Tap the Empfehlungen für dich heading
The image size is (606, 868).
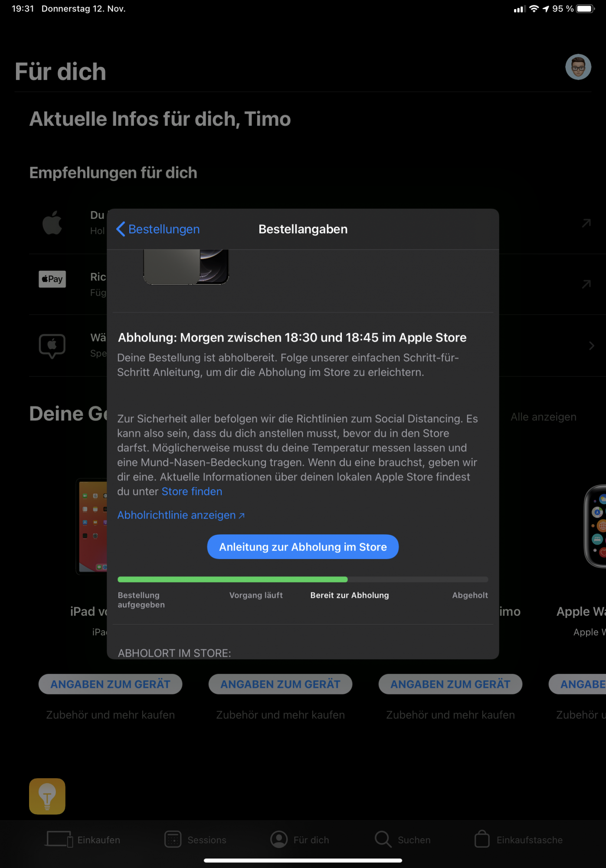pyautogui.click(x=113, y=173)
